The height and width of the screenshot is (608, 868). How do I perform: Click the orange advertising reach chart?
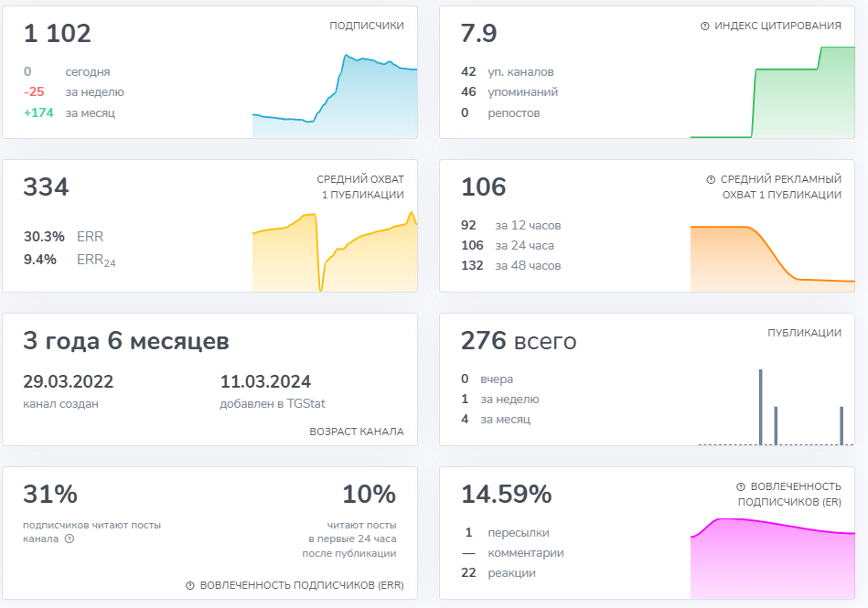tap(773, 256)
